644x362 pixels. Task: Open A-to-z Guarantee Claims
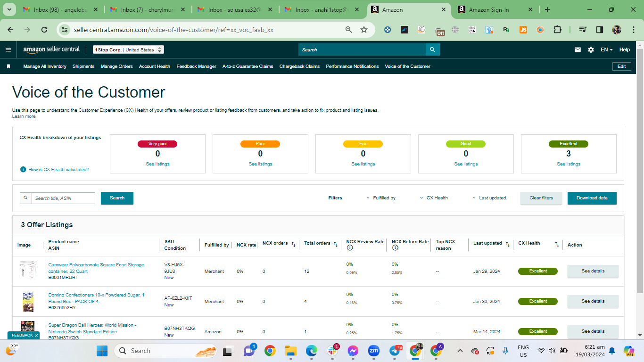tap(248, 66)
